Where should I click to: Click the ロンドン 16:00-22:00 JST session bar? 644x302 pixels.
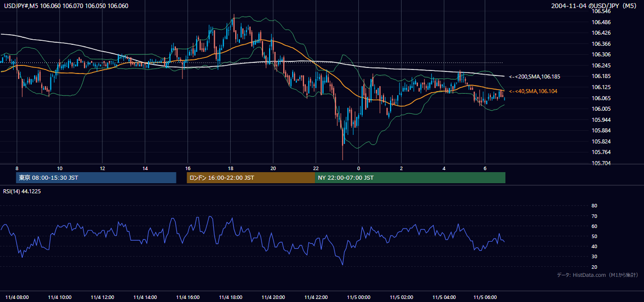pyautogui.click(x=251, y=178)
